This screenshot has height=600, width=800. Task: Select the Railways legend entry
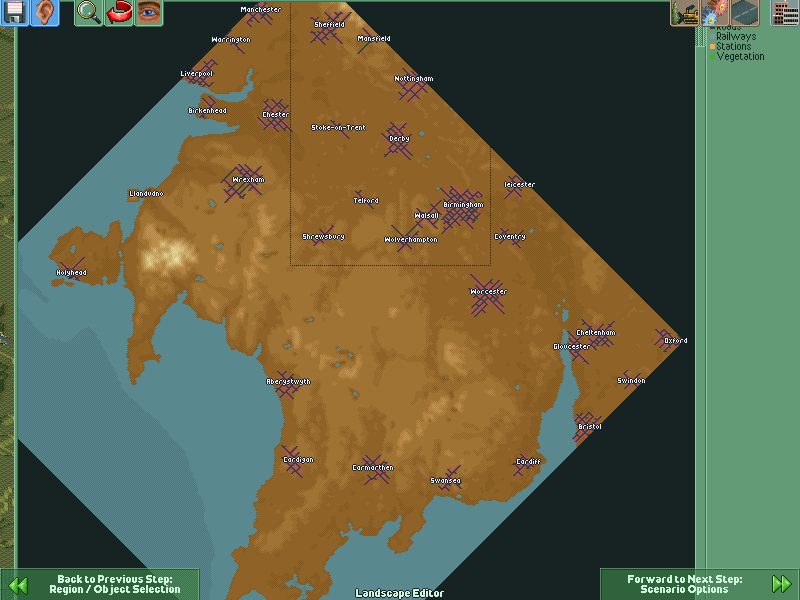click(736, 36)
